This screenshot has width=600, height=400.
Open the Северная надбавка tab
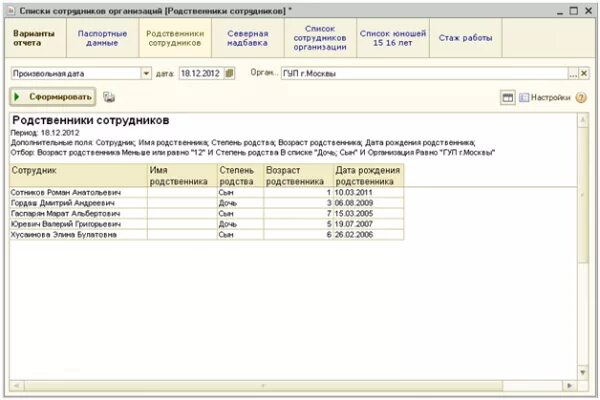(x=248, y=38)
